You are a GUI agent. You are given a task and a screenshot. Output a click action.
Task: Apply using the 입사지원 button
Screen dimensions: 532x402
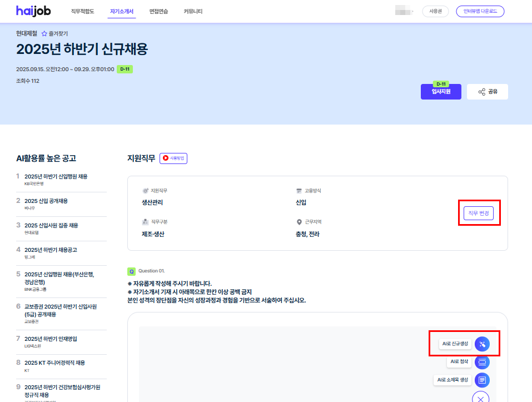pyautogui.click(x=441, y=92)
